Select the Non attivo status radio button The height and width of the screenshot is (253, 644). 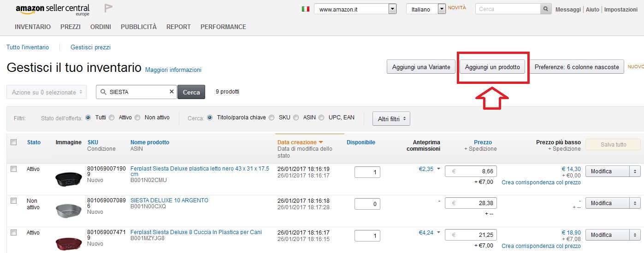pyautogui.click(x=137, y=118)
